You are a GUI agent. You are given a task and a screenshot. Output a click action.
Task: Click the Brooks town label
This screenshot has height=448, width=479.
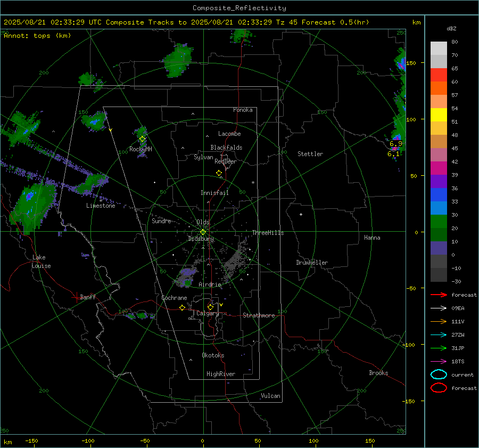click(x=378, y=373)
